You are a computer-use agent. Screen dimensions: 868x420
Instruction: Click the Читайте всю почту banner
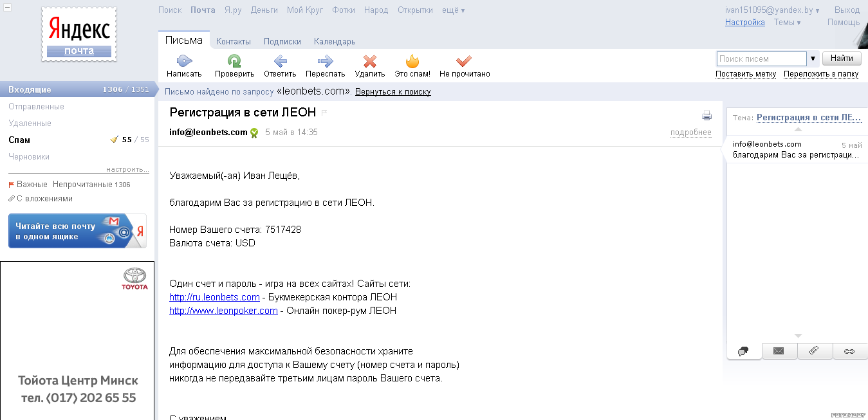coord(77,231)
